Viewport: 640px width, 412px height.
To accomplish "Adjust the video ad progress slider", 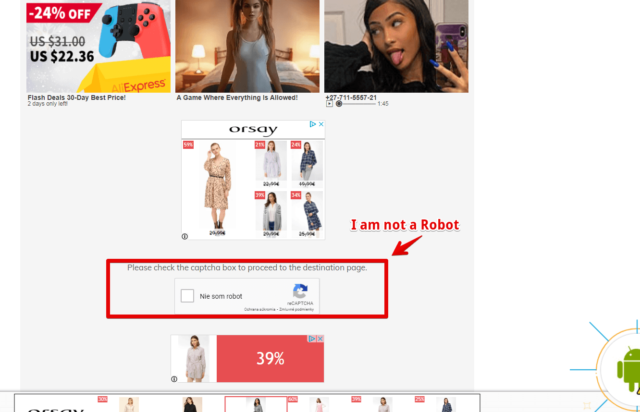I will (x=357, y=104).
